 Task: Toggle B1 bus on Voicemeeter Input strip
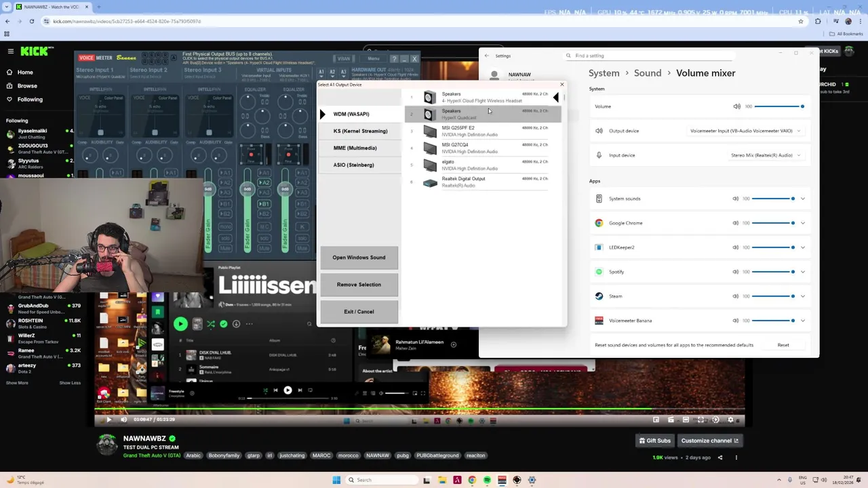tap(264, 204)
